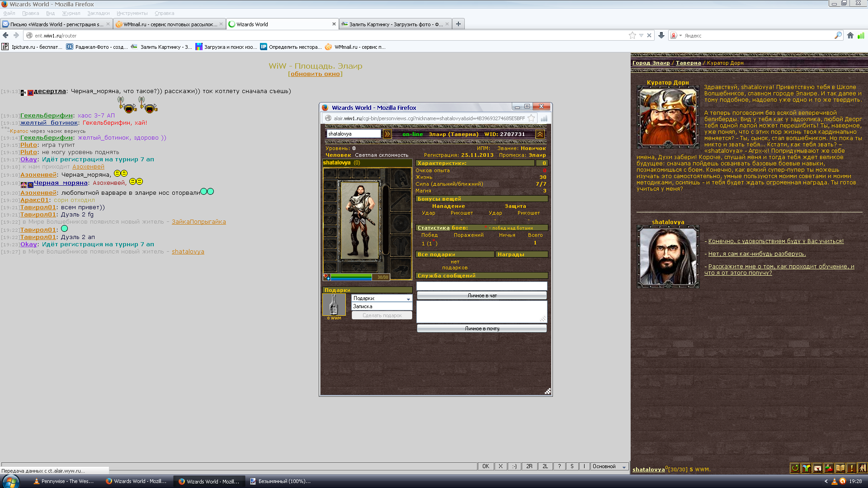This screenshot has height=488, width=868.
Task: Open the Файл menu
Action: (9, 13)
